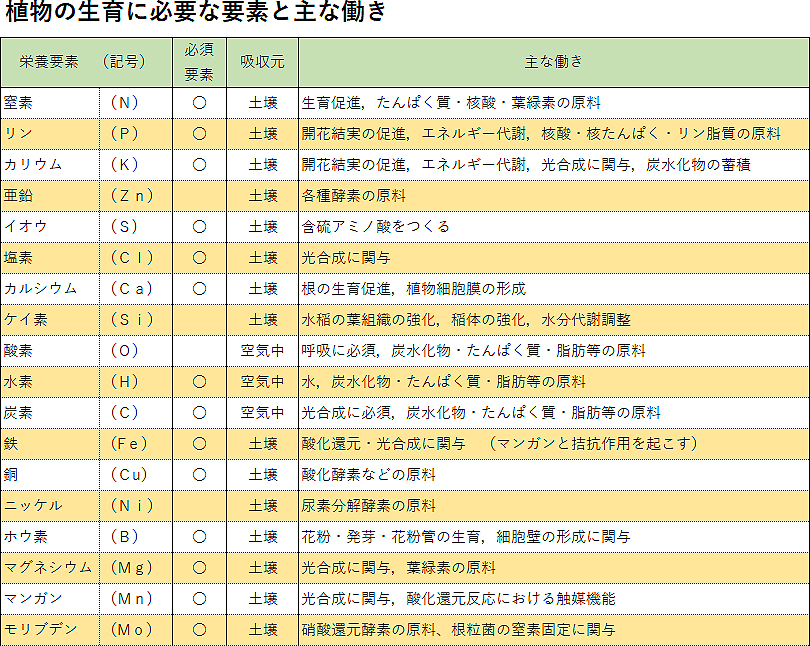Click the 触媒機能 description in マンガン row
This screenshot has height=646, width=810.
pyautogui.click(x=554, y=598)
